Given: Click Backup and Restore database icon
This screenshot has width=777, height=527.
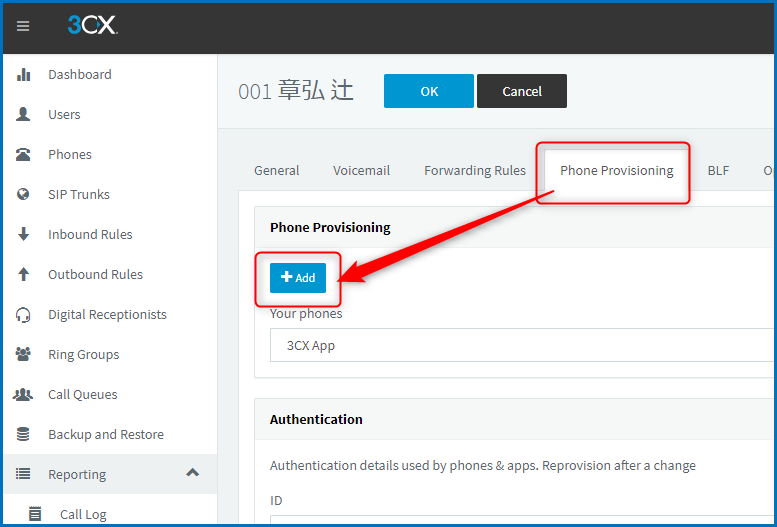Looking at the screenshot, I should tap(23, 434).
